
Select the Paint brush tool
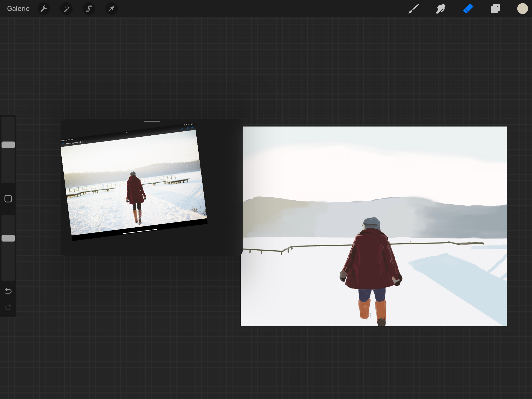[413, 9]
